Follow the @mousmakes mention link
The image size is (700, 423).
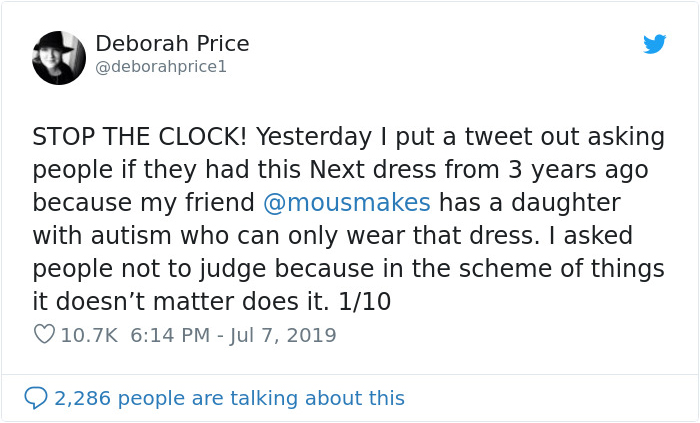346,203
